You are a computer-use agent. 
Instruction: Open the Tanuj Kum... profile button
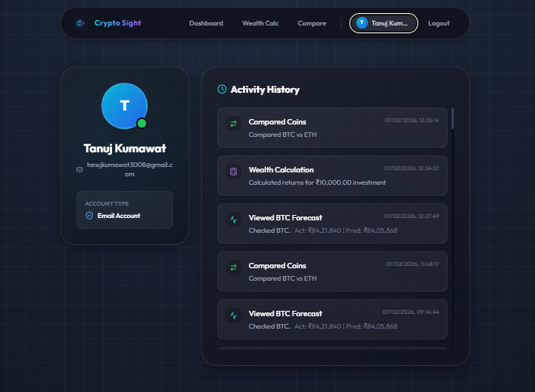(x=383, y=23)
